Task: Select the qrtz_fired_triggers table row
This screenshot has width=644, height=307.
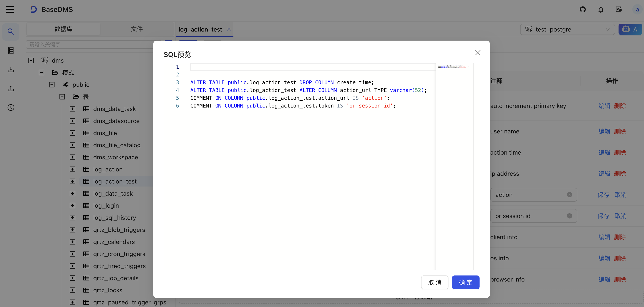Action: 119,266
